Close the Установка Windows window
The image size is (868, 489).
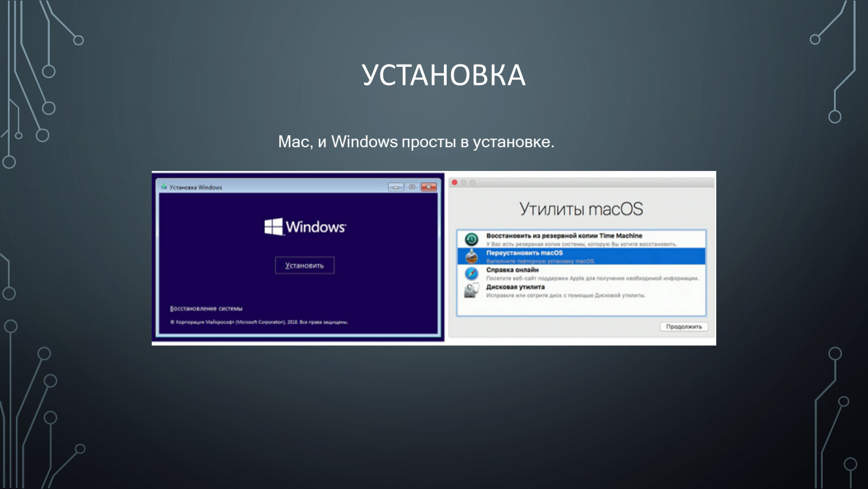(x=429, y=187)
